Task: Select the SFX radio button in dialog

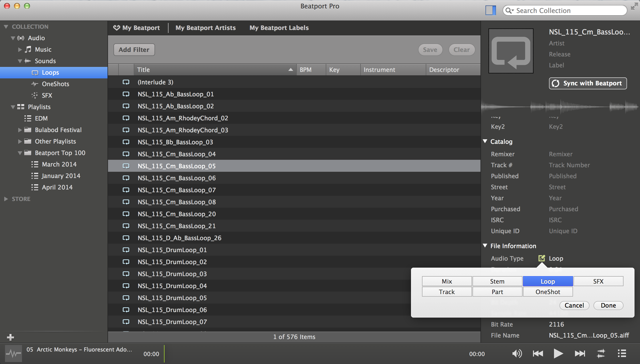Action: point(597,281)
